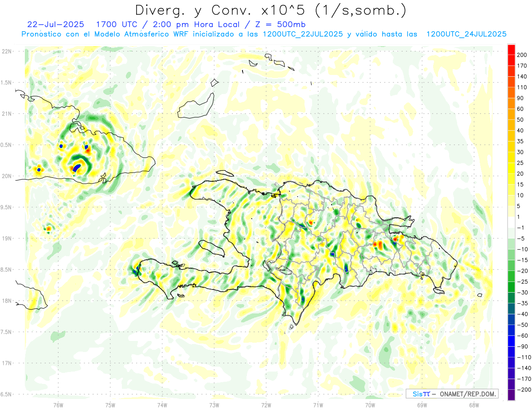Click the '90' color scale label
The height and width of the screenshot is (411, 532).
520,98
